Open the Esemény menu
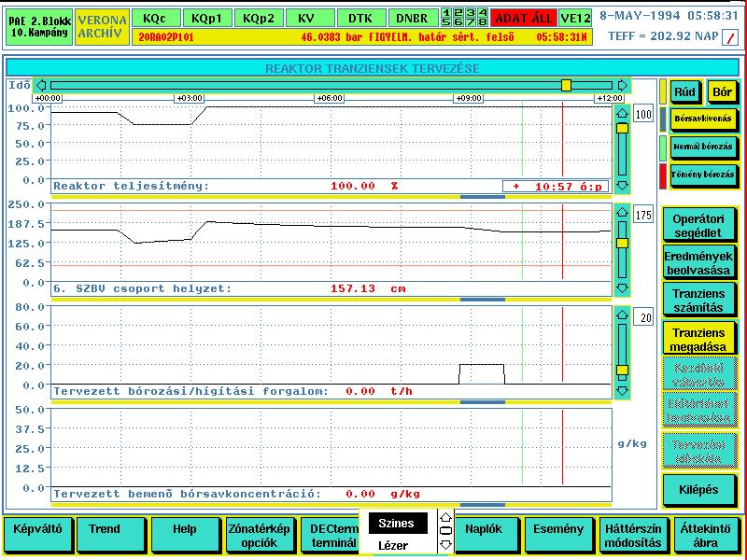 point(558,535)
